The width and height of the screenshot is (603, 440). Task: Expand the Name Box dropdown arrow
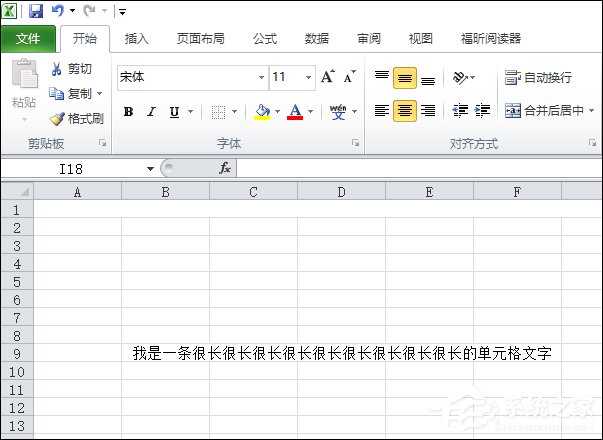(x=150, y=168)
